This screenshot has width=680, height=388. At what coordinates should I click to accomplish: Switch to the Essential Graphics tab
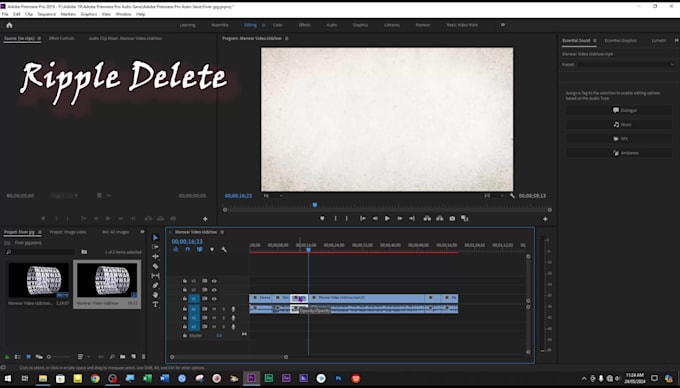[x=621, y=40]
